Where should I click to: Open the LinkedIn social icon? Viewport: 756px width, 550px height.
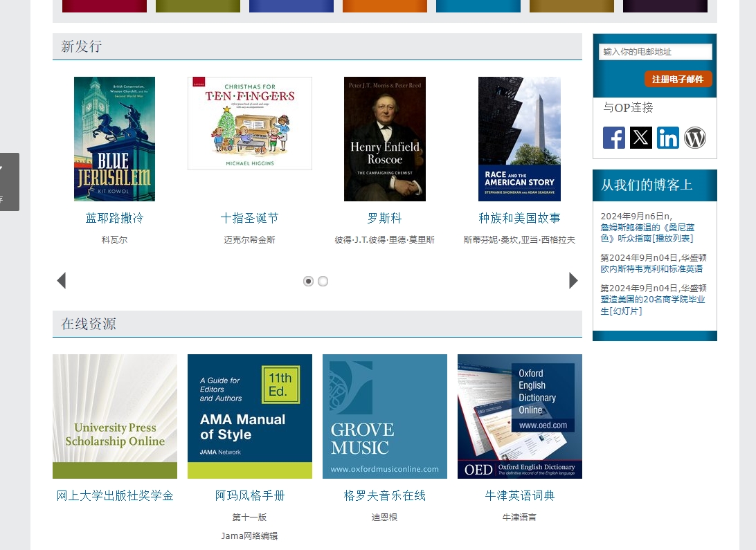pyautogui.click(x=668, y=138)
